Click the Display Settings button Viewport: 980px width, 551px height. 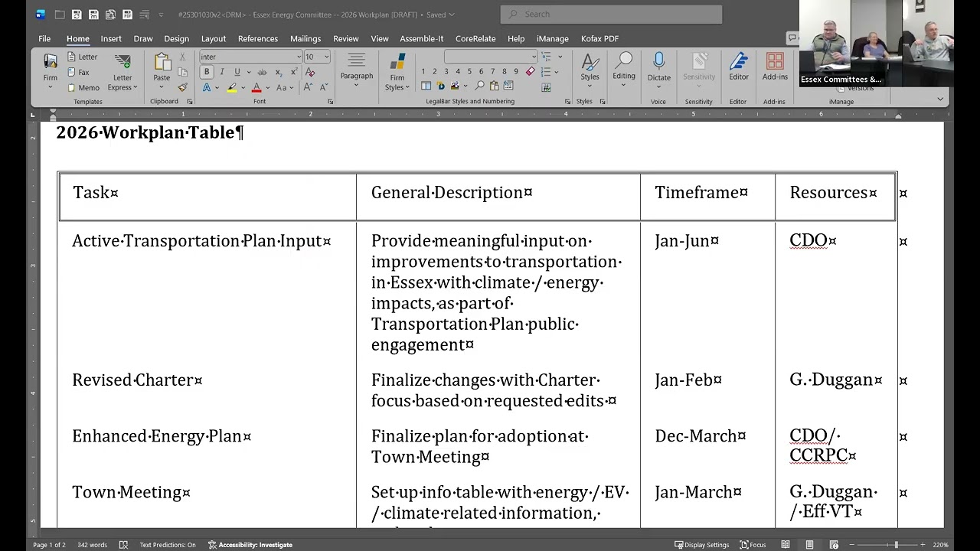pos(701,545)
